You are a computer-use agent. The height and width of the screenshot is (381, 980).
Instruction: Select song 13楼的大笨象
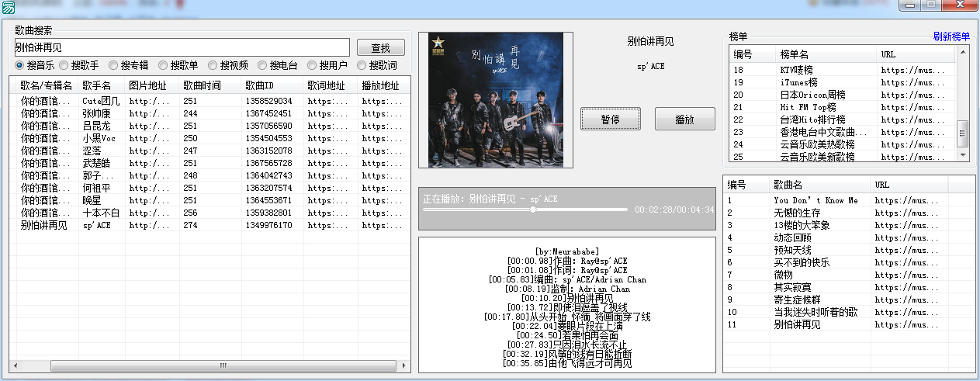[849, 225]
